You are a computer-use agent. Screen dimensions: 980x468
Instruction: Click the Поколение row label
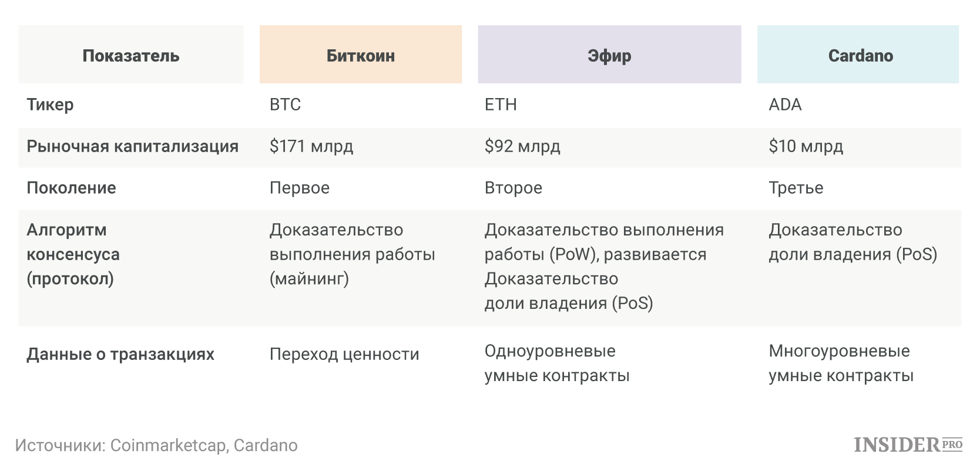[72, 188]
